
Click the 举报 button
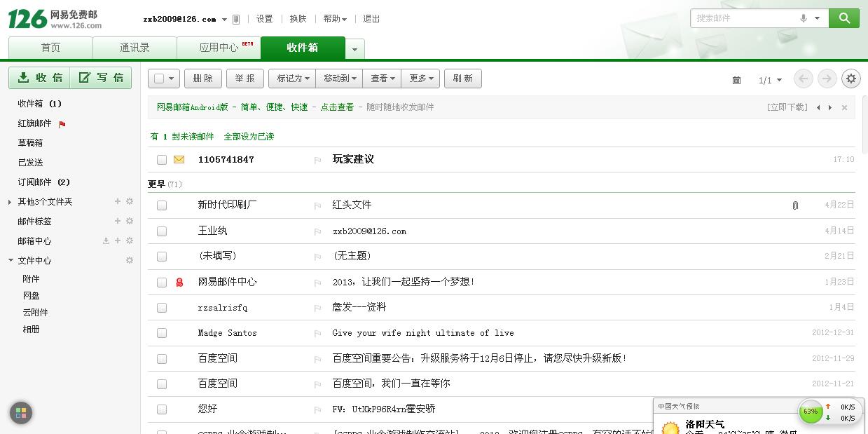(245, 79)
